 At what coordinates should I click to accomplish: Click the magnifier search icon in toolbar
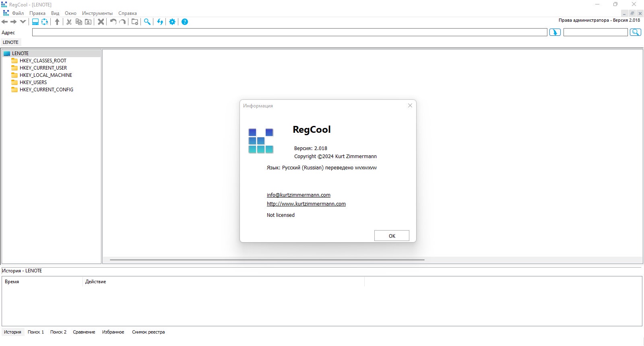(147, 22)
